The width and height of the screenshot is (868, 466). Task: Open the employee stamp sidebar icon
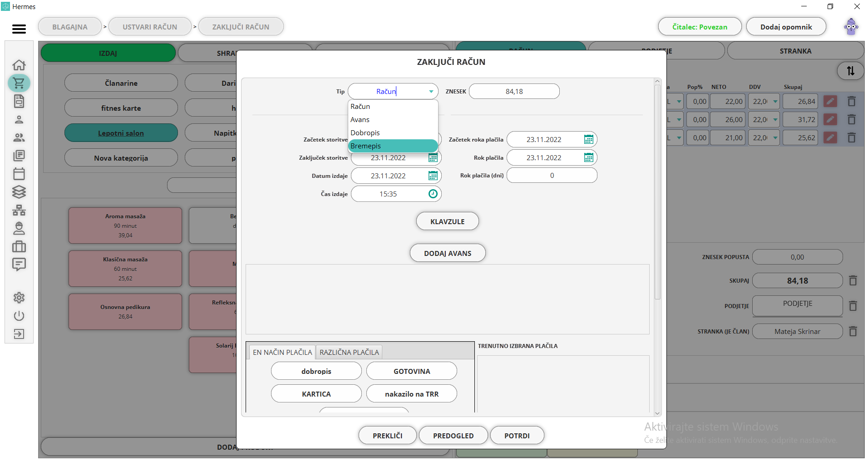coord(19,228)
